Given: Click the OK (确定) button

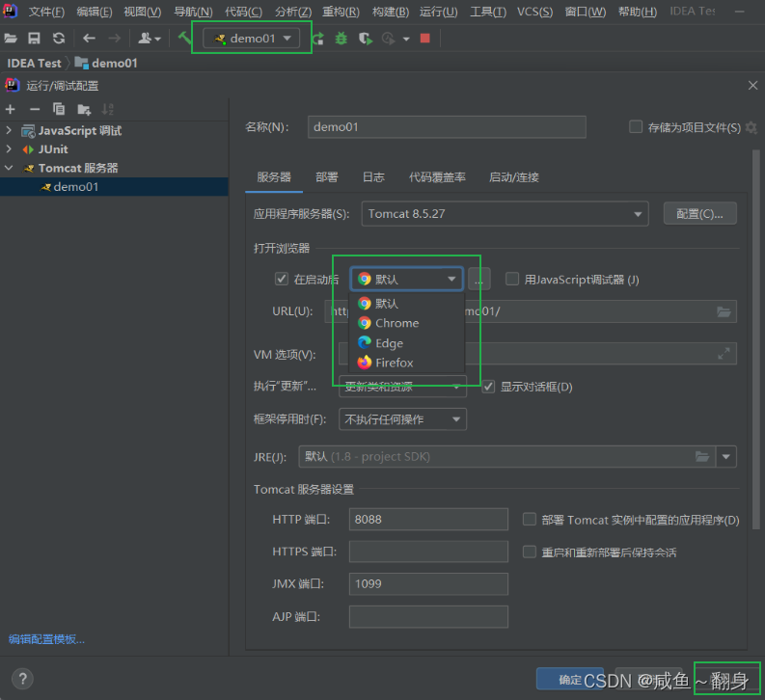Looking at the screenshot, I should (569, 679).
